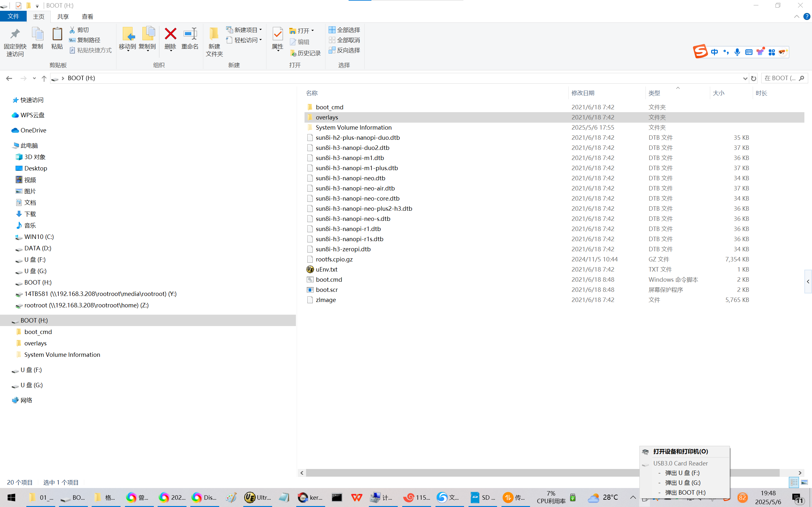
Task: Collapse the ribbon using the chevron
Action: click(x=796, y=16)
